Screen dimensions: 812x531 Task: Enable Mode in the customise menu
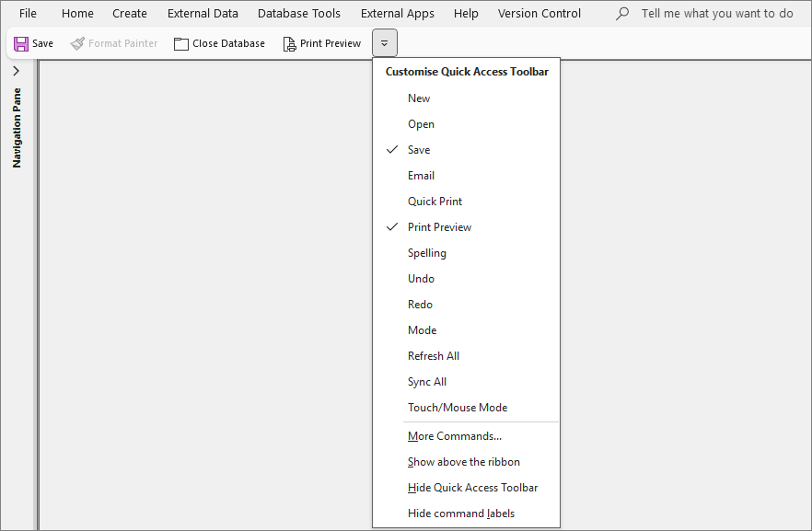(x=466, y=330)
